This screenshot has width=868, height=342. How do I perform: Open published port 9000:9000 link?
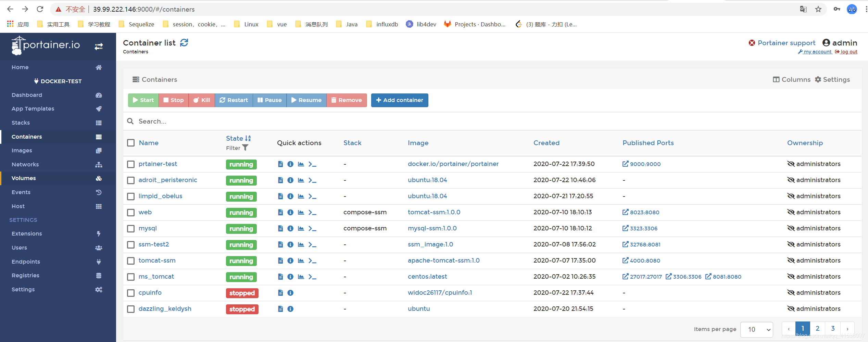point(641,164)
